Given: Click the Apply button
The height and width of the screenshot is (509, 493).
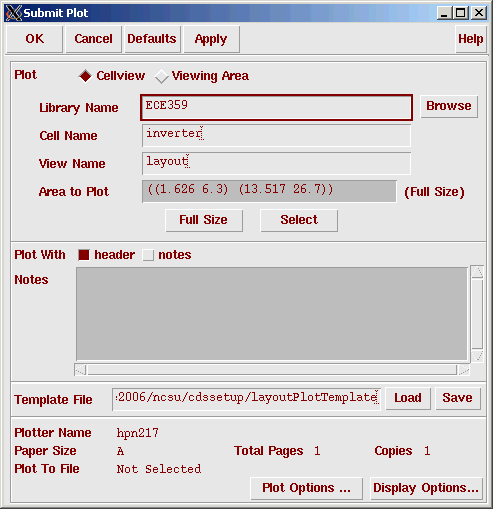Looking at the screenshot, I should [x=211, y=39].
